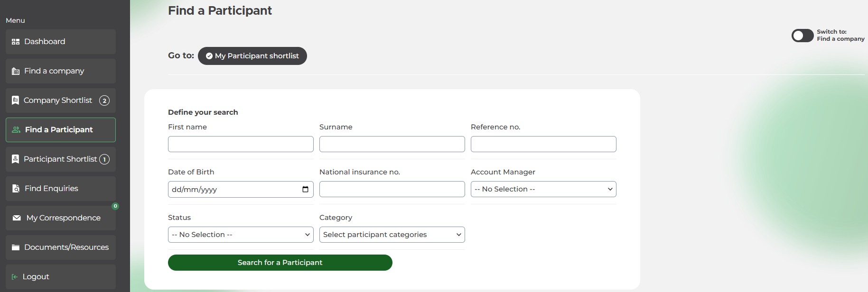The height and width of the screenshot is (292, 868).
Task: Focus the National insurance no. field
Action: pos(392,189)
